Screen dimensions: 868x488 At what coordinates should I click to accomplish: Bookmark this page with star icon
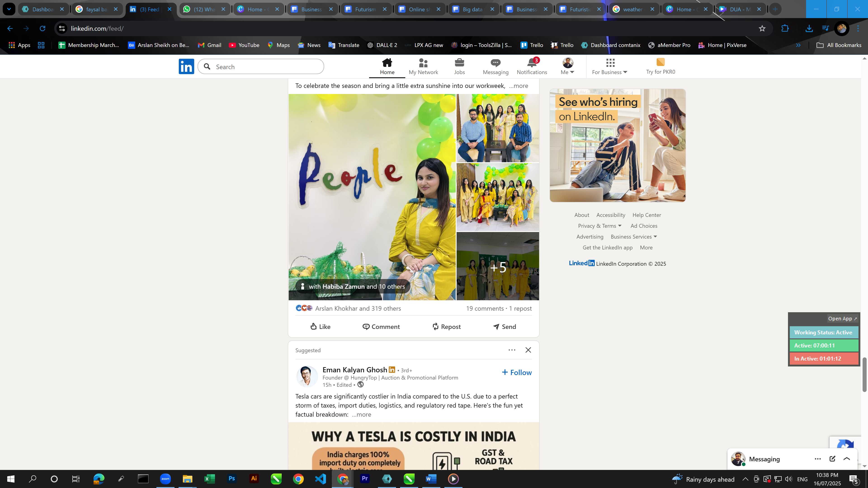(x=762, y=29)
